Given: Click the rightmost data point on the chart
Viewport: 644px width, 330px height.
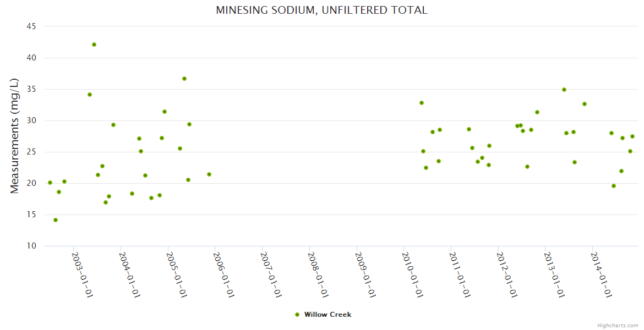Looking at the screenshot, I should 632,136.
